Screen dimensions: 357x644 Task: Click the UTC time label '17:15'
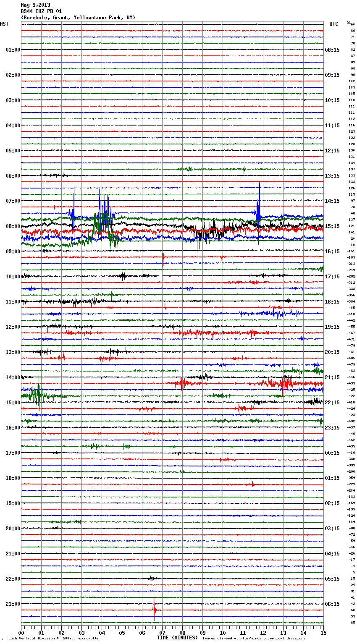point(332,277)
